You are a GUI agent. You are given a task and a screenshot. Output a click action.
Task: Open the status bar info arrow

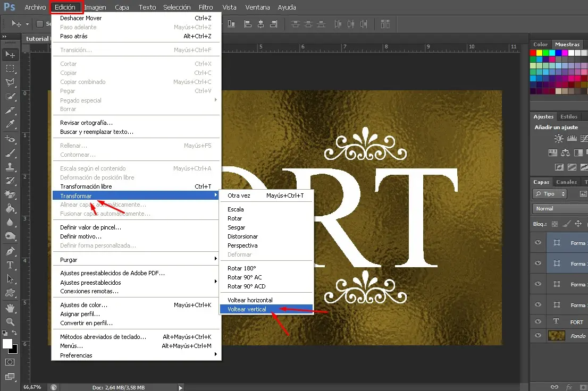coord(180,388)
